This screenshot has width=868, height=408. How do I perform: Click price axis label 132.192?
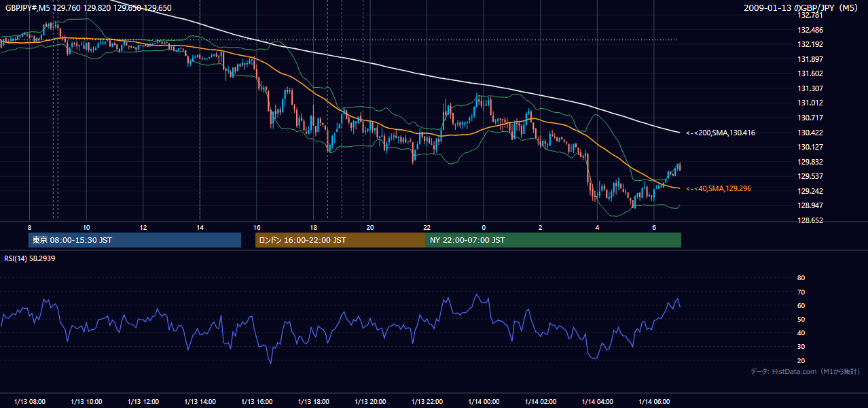810,44
